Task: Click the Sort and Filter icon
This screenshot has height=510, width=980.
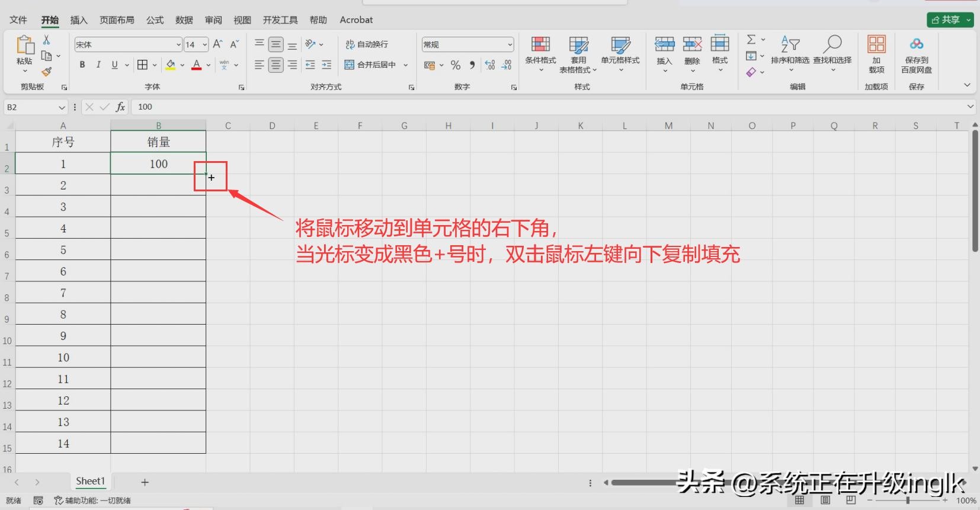Action: point(790,44)
